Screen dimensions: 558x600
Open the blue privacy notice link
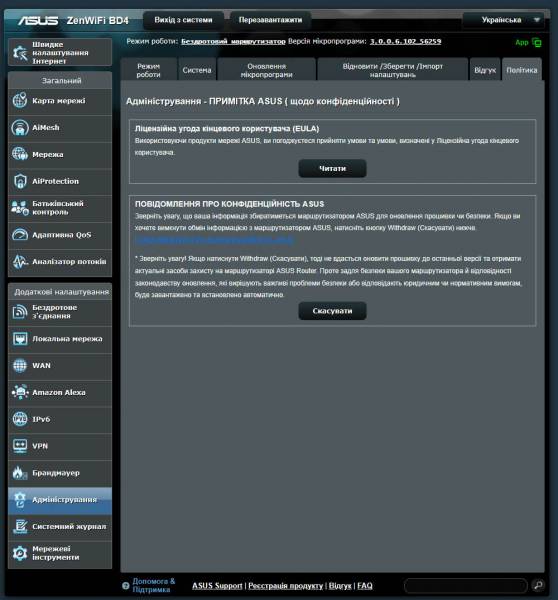click(x=214, y=240)
